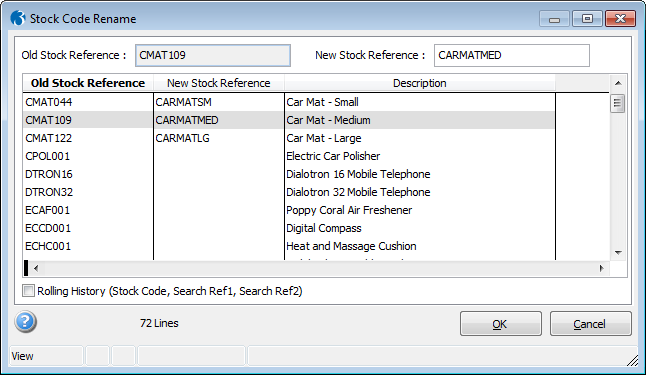Select the CPOL001 stock code
The width and height of the screenshot is (646, 375).
(47, 156)
